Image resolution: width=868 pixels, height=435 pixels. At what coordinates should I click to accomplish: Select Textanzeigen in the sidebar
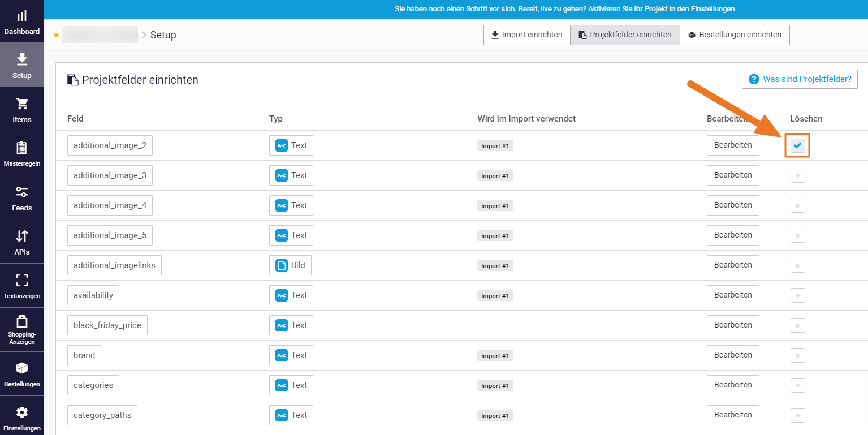[x=21, y=285]
